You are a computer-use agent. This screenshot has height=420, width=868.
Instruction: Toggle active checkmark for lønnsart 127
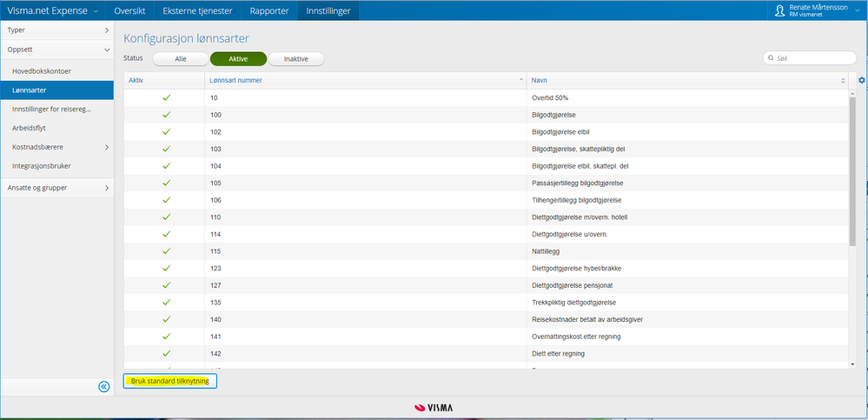click(166, 285)
